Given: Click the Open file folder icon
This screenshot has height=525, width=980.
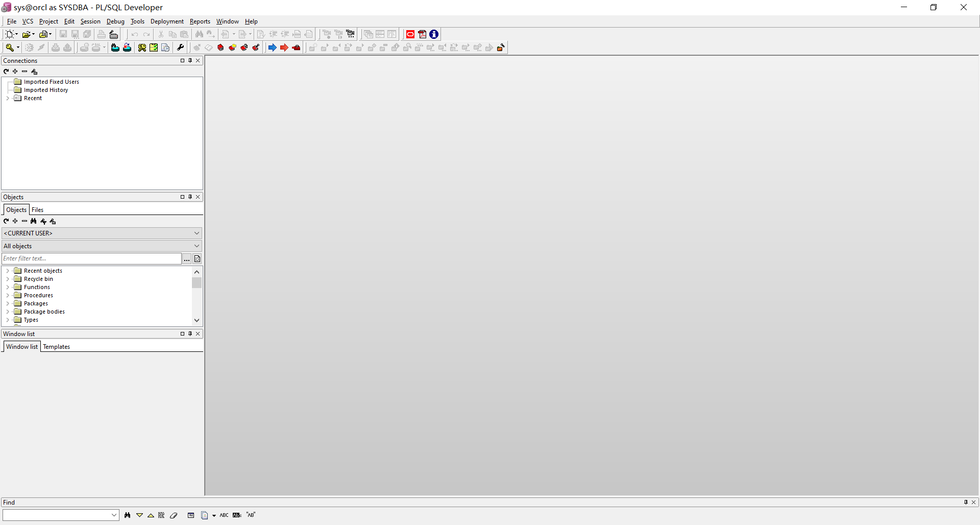Looking at the screenshot, I should tap(27, 34).
